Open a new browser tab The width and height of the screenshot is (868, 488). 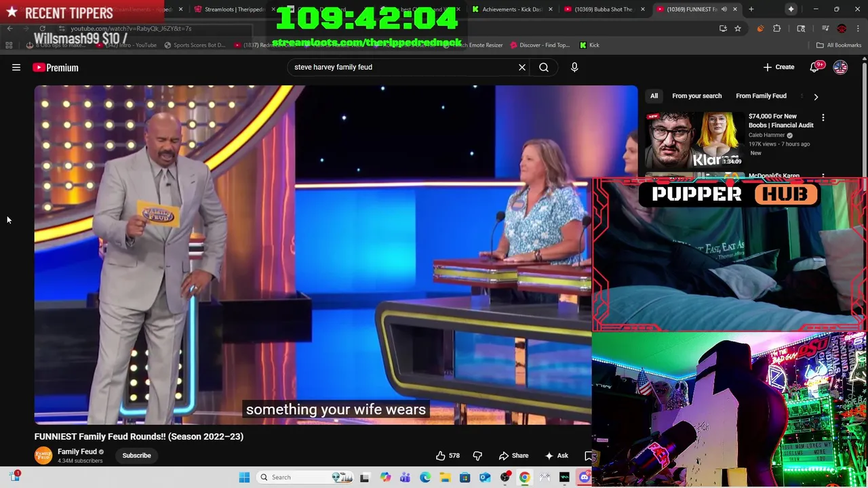(x=751, y=9)
